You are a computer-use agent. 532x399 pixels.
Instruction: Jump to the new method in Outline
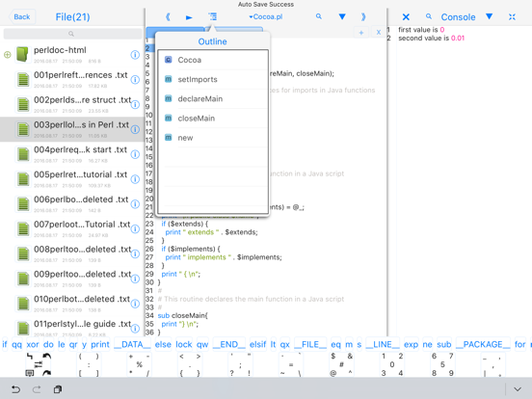pos(213,138)
